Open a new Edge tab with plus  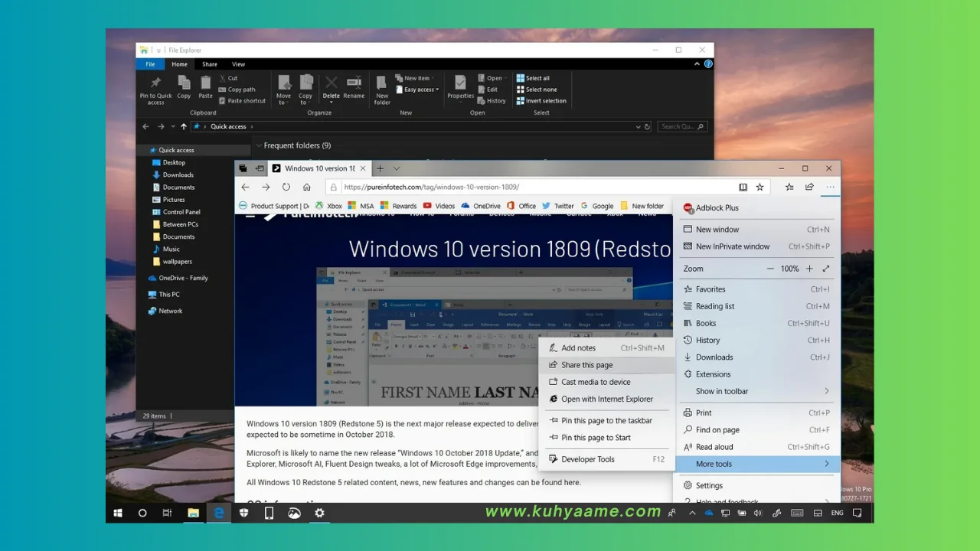point(380,168)
